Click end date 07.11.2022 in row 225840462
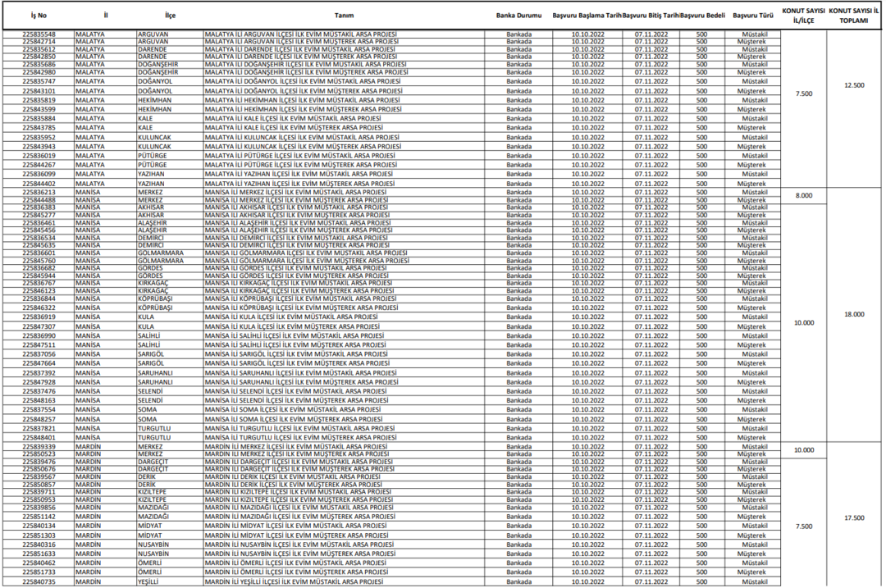Image resolution: width=886 pixels, height=588 pixels. coord(651,563)
